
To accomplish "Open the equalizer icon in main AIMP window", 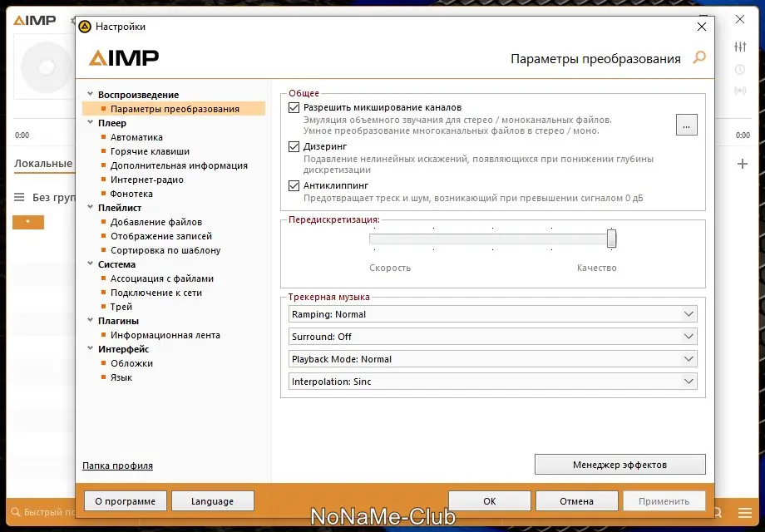I will 740,47.
